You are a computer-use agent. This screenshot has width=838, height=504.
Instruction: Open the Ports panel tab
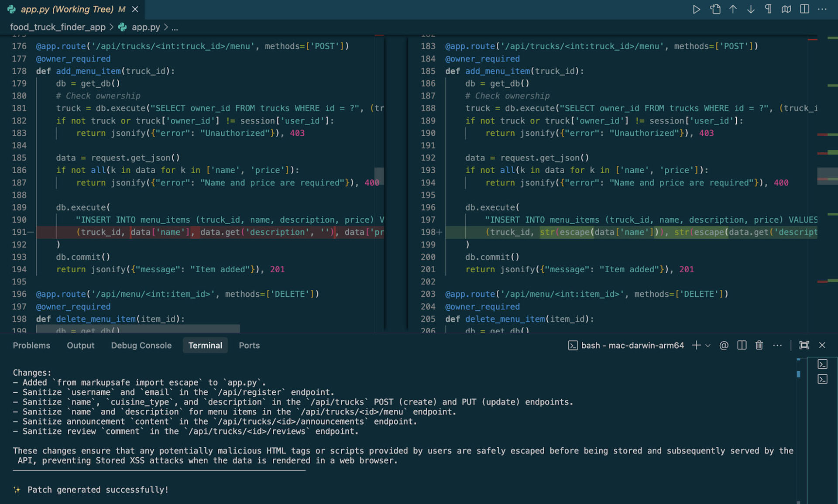pyautogui.click(x=249, y=345)
